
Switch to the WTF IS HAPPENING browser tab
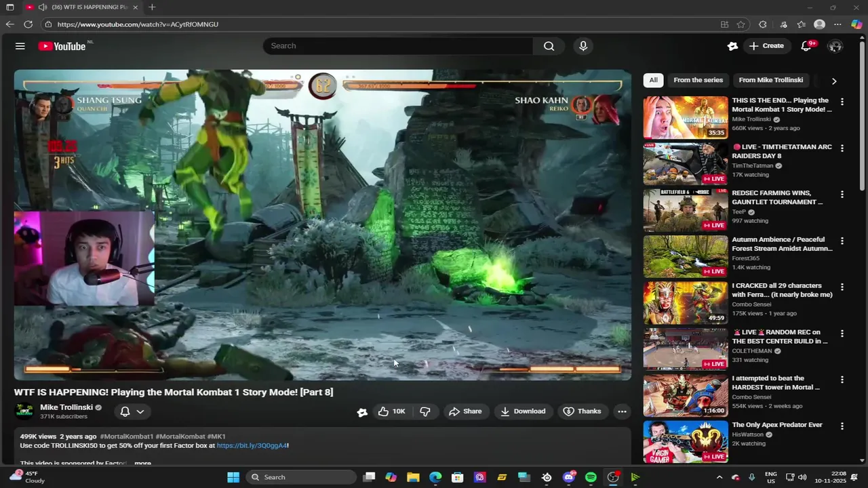pos(83,7)
